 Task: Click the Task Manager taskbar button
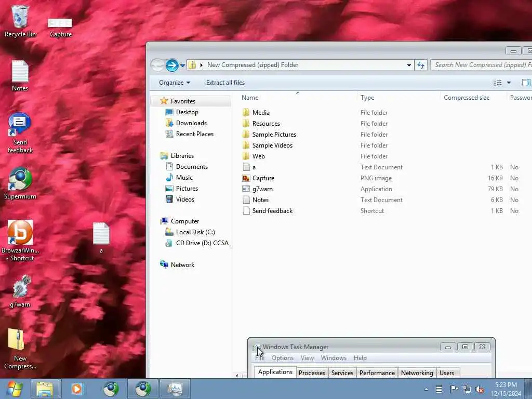175,389
